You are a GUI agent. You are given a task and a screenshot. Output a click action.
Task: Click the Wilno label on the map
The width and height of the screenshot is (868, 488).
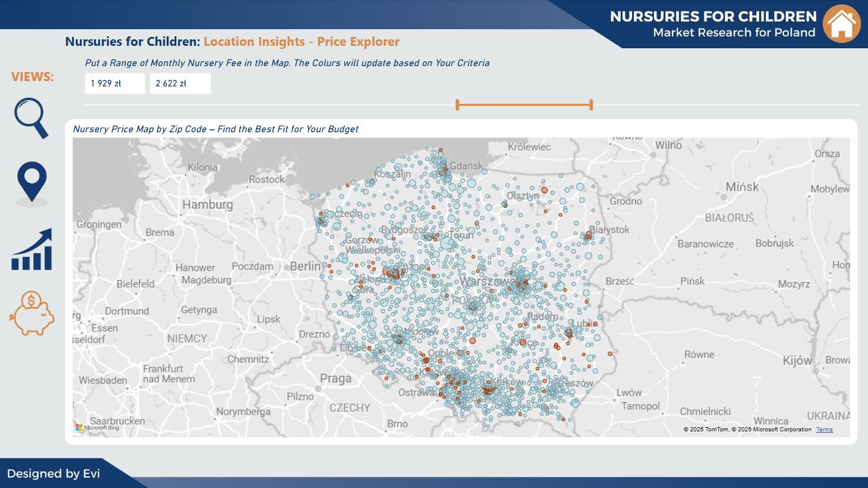click(668, 145)
